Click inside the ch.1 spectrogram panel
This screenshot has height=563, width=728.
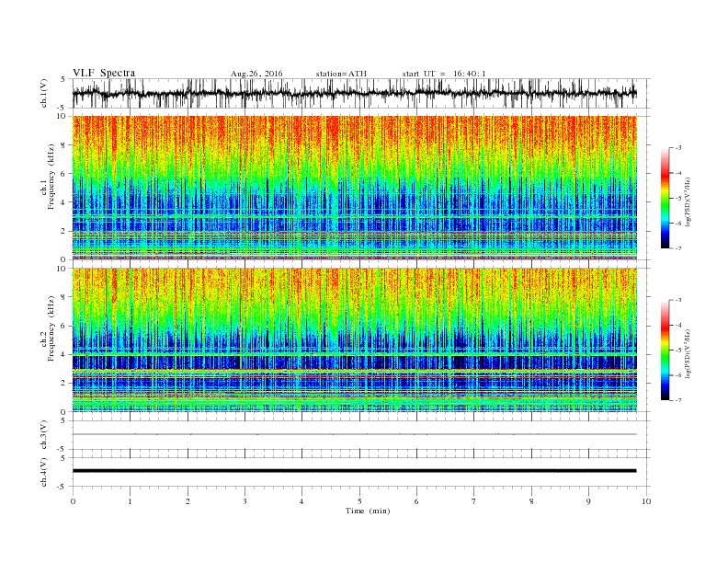click(354, 188)
